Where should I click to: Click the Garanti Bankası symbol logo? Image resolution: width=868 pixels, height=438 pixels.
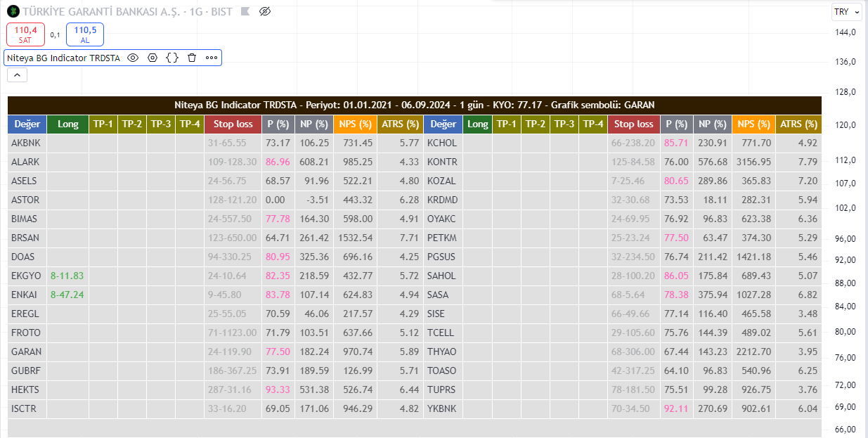(x=13, y=12)
